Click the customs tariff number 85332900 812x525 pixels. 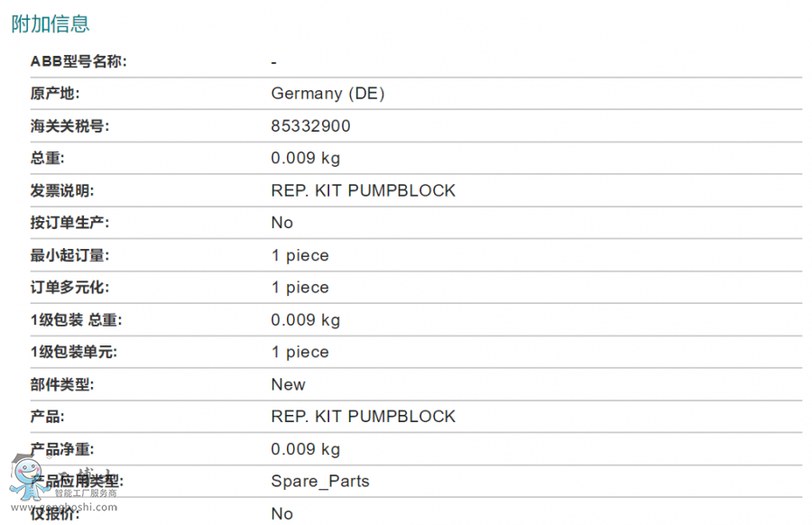pos(310,126)
